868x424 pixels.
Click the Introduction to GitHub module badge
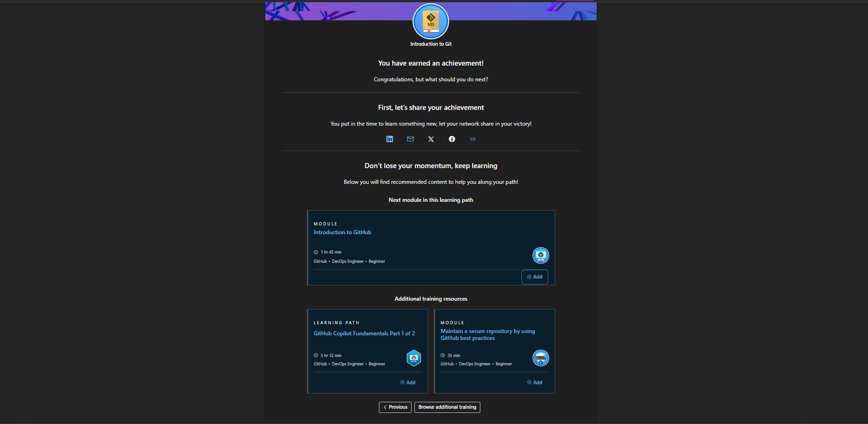click(x=541, y=255)
